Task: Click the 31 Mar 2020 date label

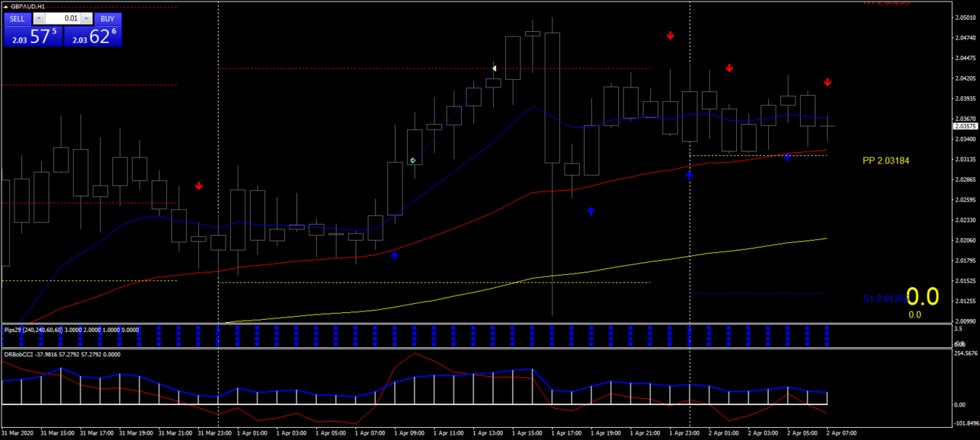Action: 17,433
